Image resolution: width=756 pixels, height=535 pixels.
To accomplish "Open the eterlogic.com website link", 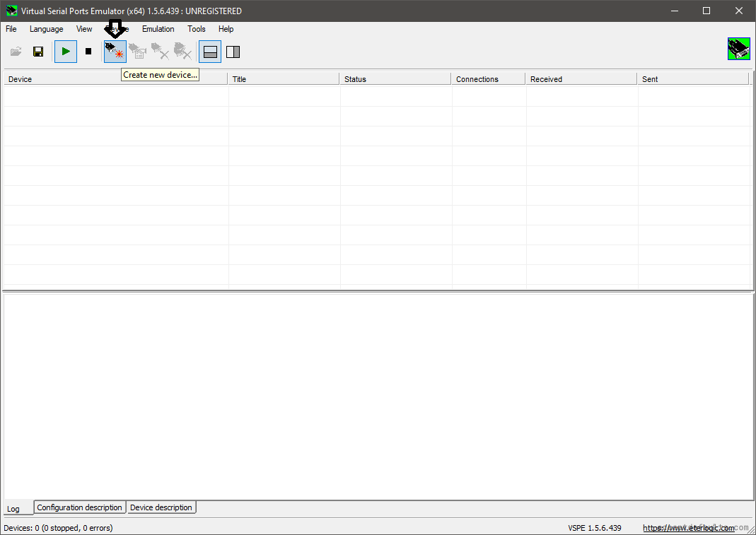I will (x=688, y=528).
